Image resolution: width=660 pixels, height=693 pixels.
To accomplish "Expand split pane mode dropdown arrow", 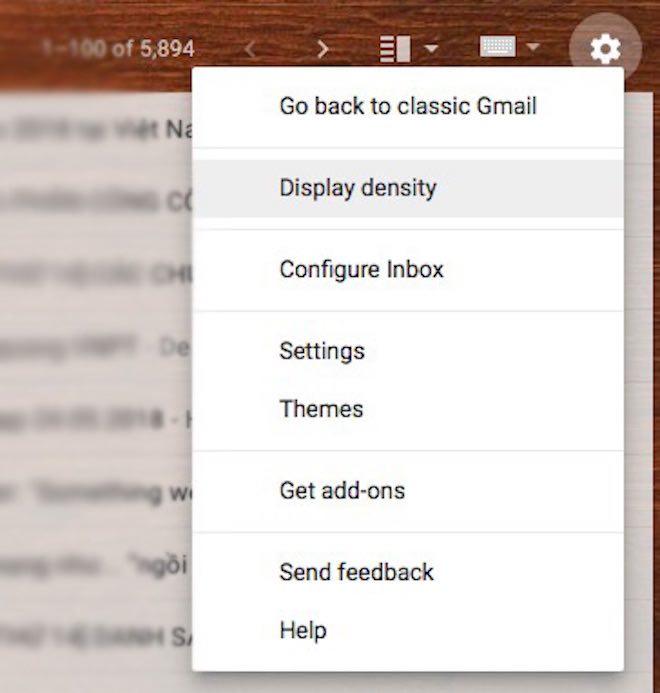I will [x=431, y=47].
